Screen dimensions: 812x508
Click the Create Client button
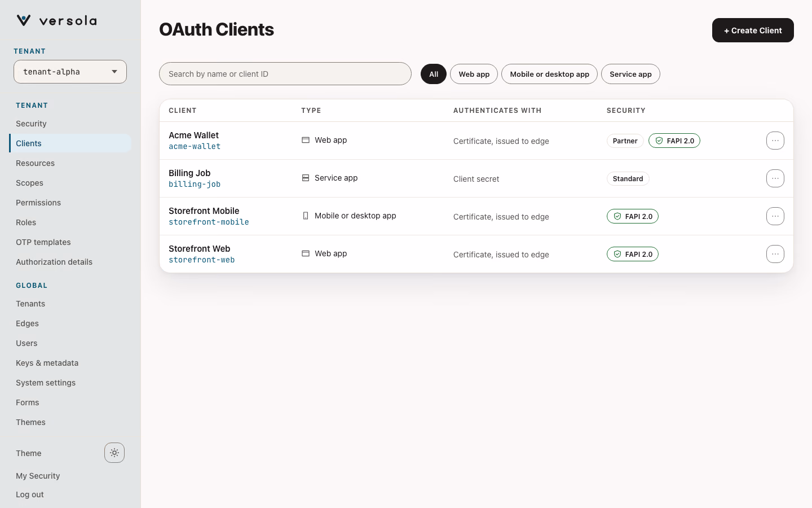tap(753, 30)
